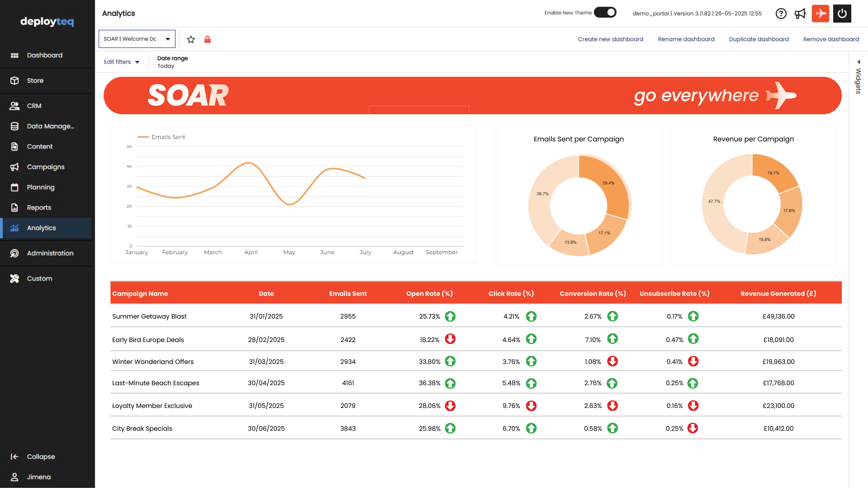This screenshot has height=488, width=868.
Task: Open Store from the sidebar
Action: [35, 80]
